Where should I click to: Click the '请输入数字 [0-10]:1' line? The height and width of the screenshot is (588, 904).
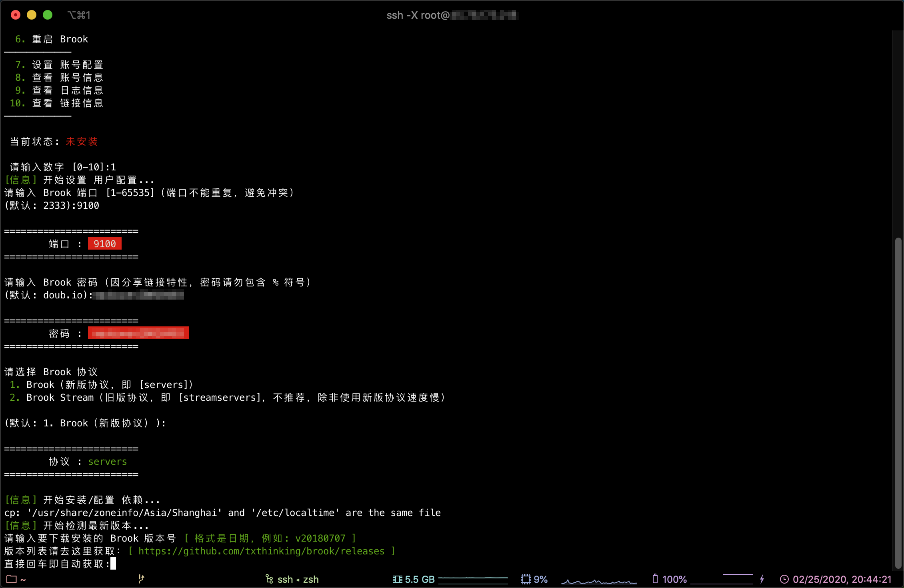(x=63, y=167)
